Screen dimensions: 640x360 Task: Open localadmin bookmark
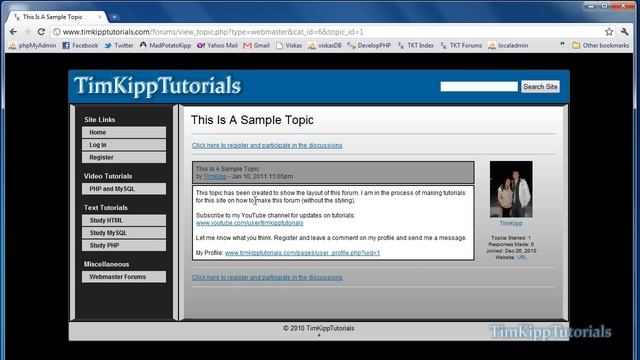click(x=508, y=45)
